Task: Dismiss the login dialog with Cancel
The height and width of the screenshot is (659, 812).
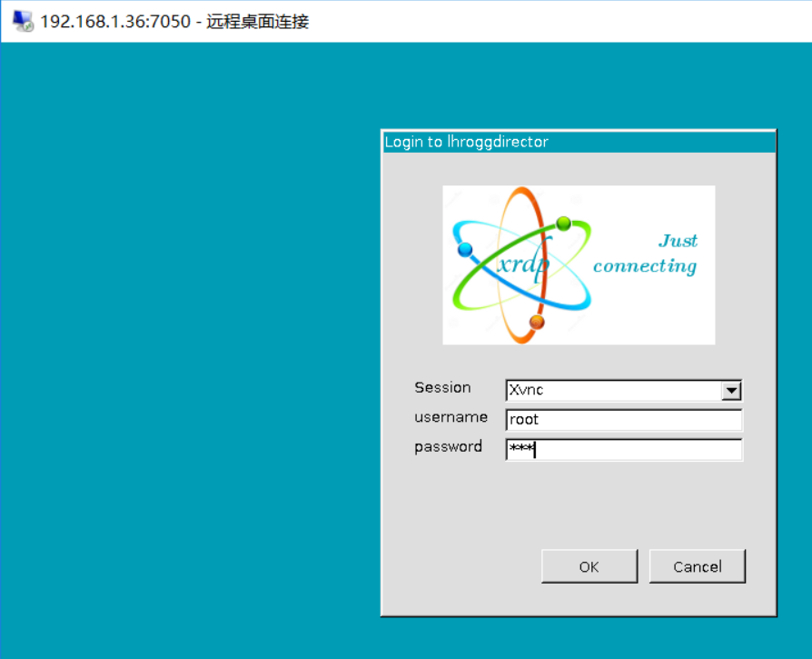Action: [x=697, y=566]
